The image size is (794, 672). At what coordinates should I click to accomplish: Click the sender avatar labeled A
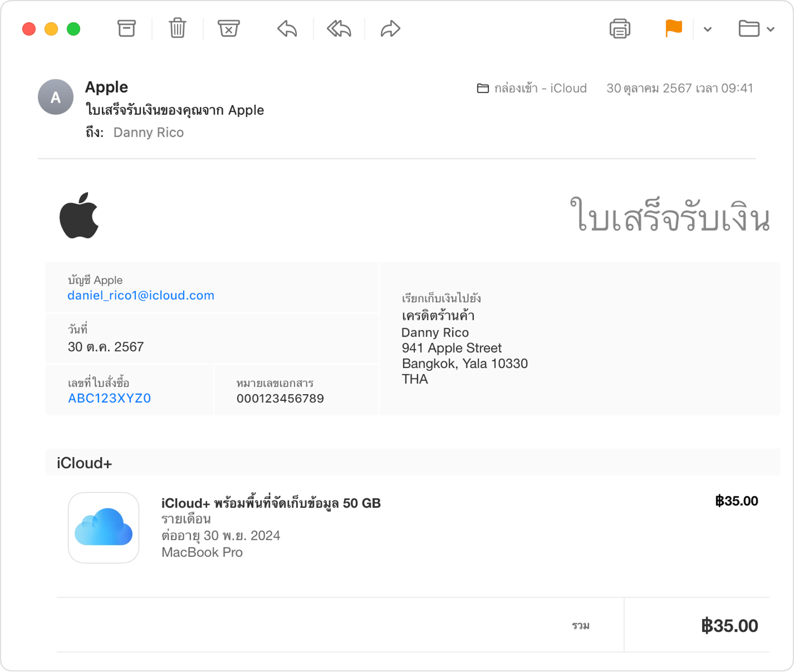[x=55, y=97]
